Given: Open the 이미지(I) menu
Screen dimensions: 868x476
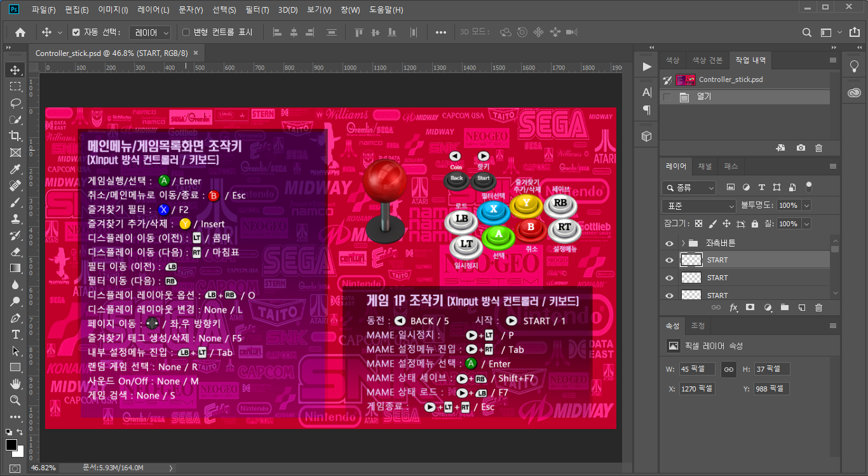Looking at the screenshot, I should coord(113,10).
